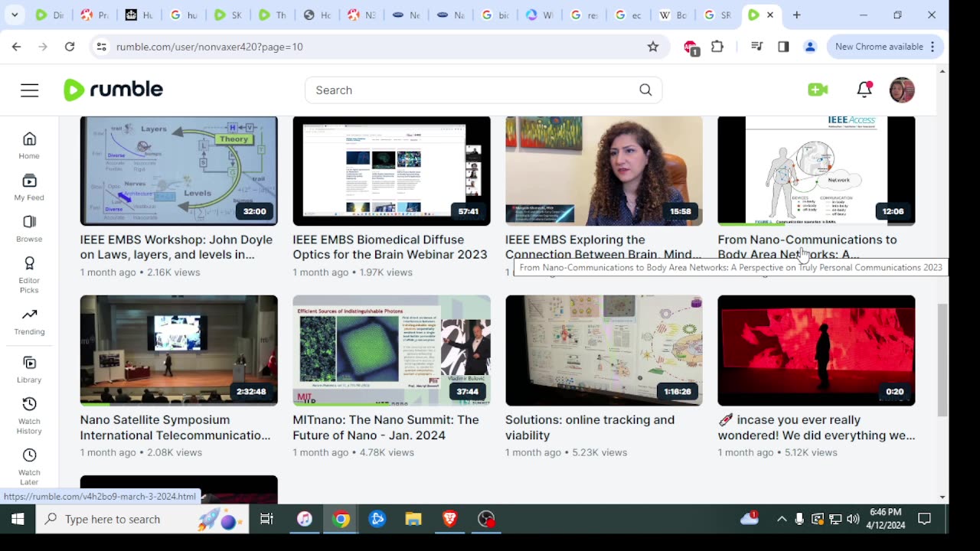
Task: Click the Windows taskbar search box
Action: pos(142,519)
